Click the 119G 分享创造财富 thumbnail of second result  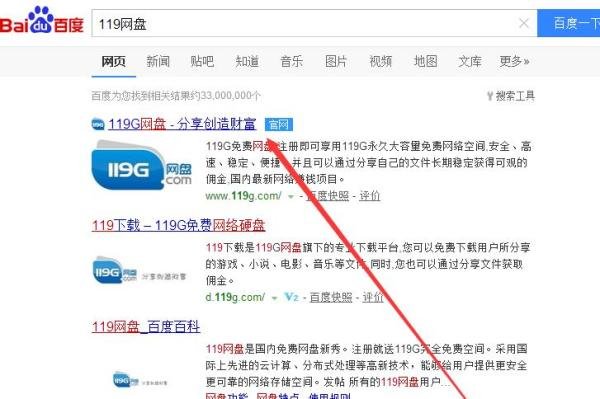[139, 271]
